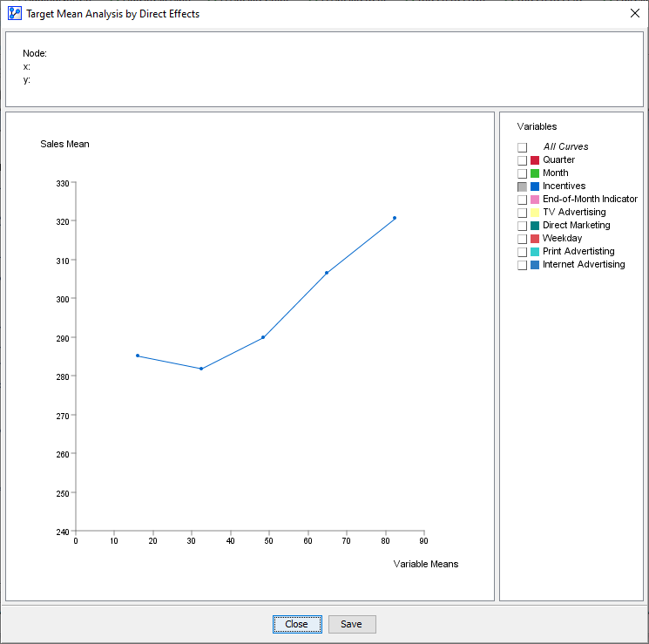Click the teal Direct Marketing swatch
The height and width of the screenshot is (644, 649).
pyautogui.click(x=535, y=226)
